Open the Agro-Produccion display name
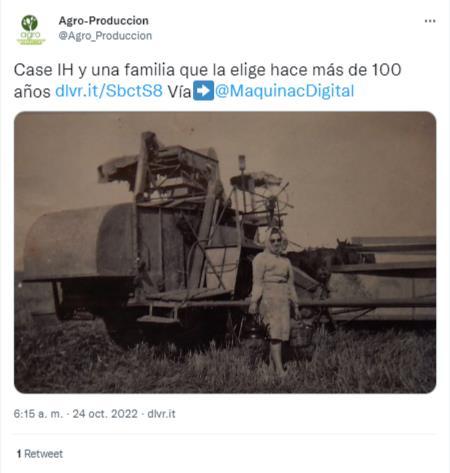Viewport: 450px width, 473px height. (104, 21)
